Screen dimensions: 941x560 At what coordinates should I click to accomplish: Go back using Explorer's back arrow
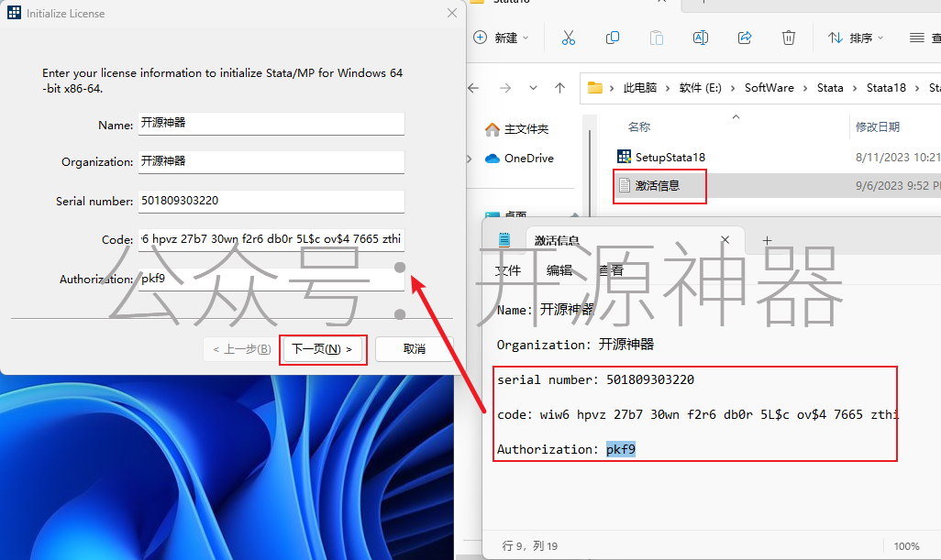(473, 88)
